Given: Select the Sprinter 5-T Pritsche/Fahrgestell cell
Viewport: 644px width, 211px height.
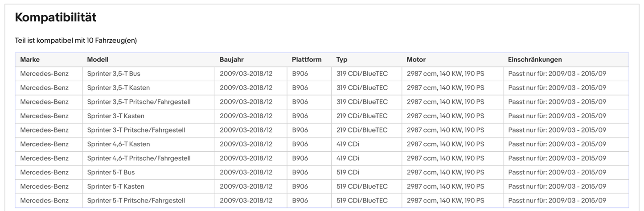Looking at the screenshot, I should (136, 201).
